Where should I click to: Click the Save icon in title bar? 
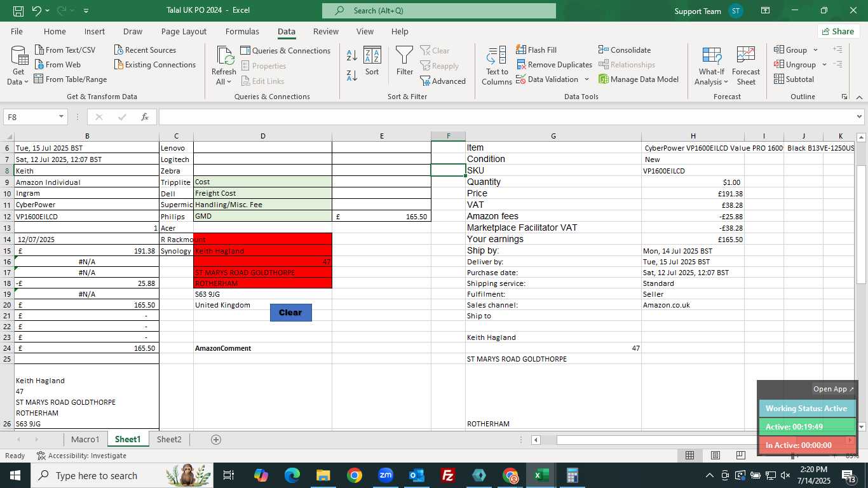[18, 11]
